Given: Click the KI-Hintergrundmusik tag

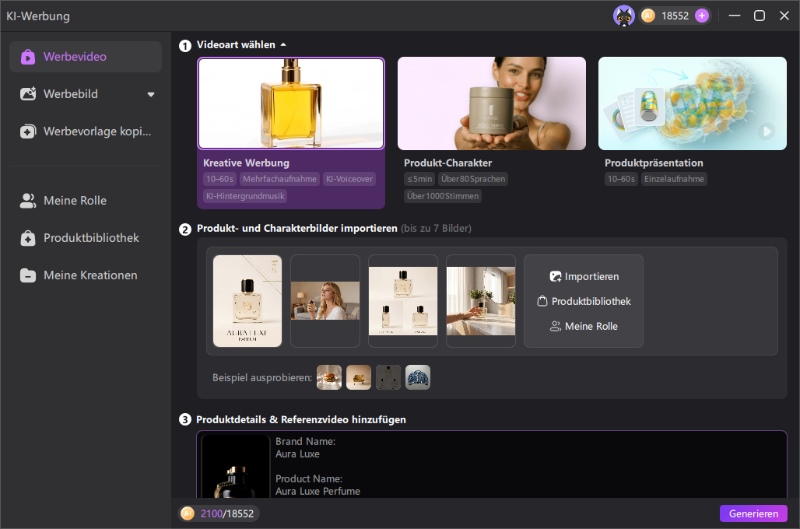Looking at the screenshot, I should [x=245, y=196].
